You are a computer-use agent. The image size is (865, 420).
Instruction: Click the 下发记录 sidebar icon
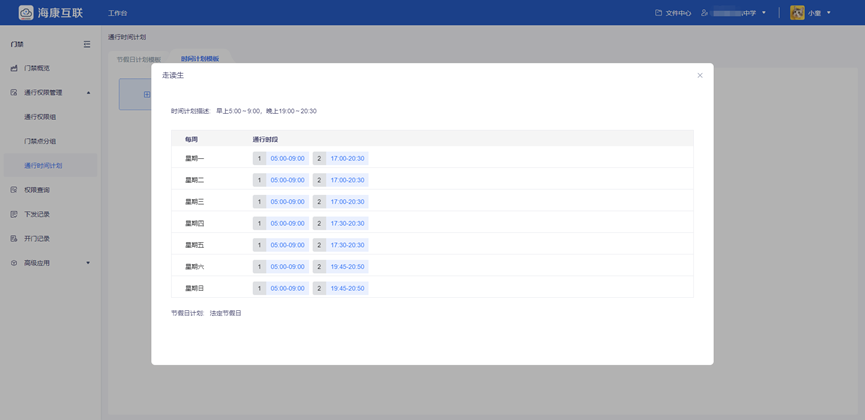[x=14, y=214]
